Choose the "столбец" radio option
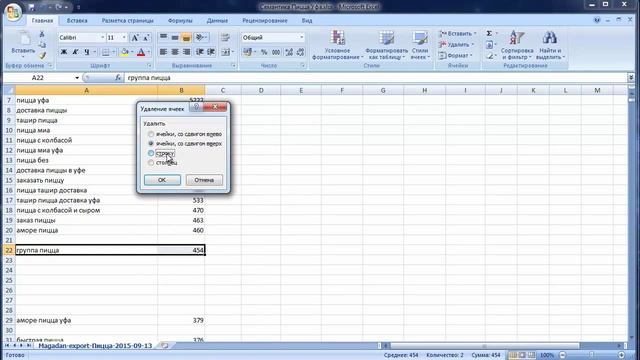The image size is (640, 360). coord(163,163)
